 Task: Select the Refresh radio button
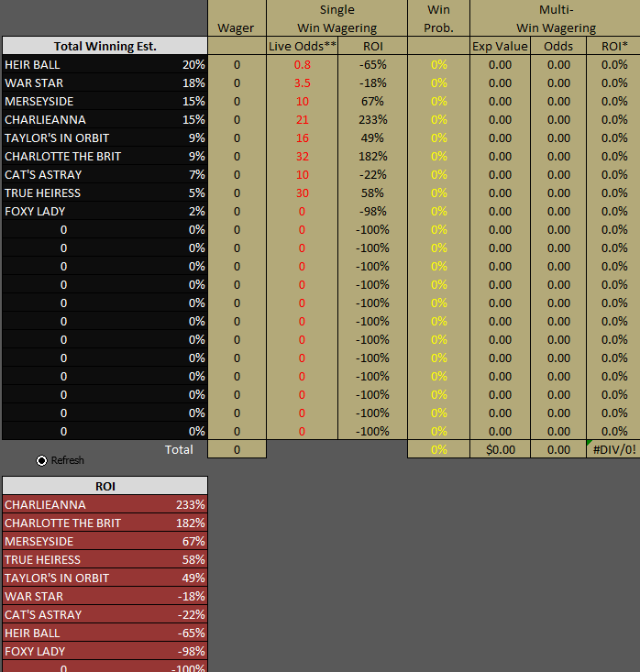tap(42, 460)
